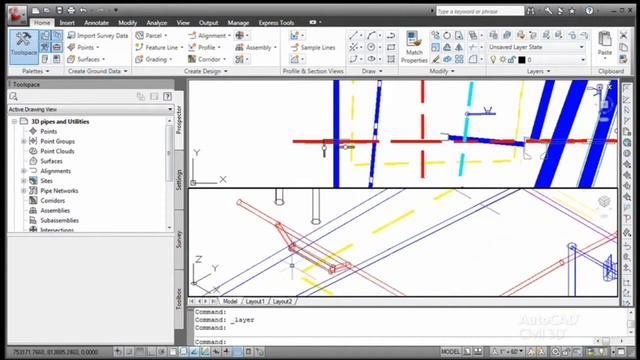Select Corridors in the Prospector tree
The image size is (640, 360).
53,200
